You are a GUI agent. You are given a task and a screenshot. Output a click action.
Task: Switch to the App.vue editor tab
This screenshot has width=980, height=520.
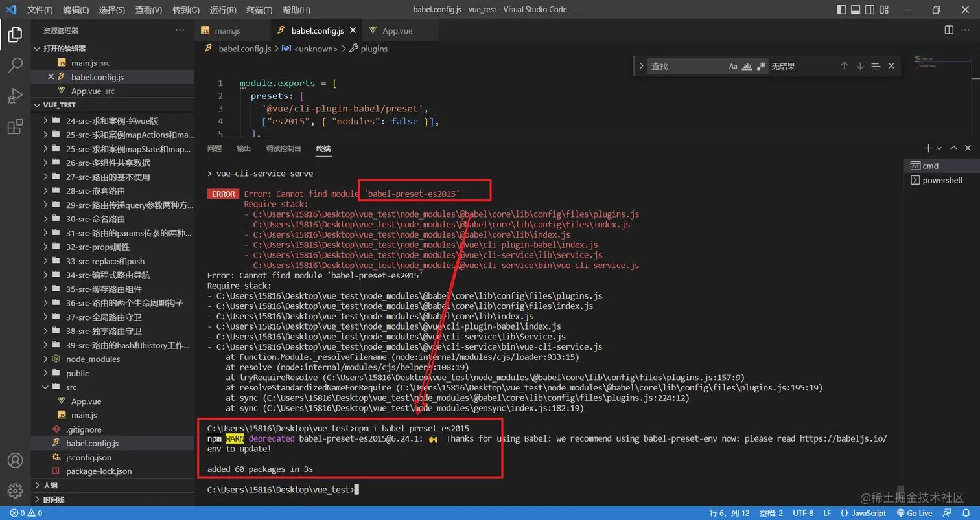pyautogui.click(x=400, y=30)
